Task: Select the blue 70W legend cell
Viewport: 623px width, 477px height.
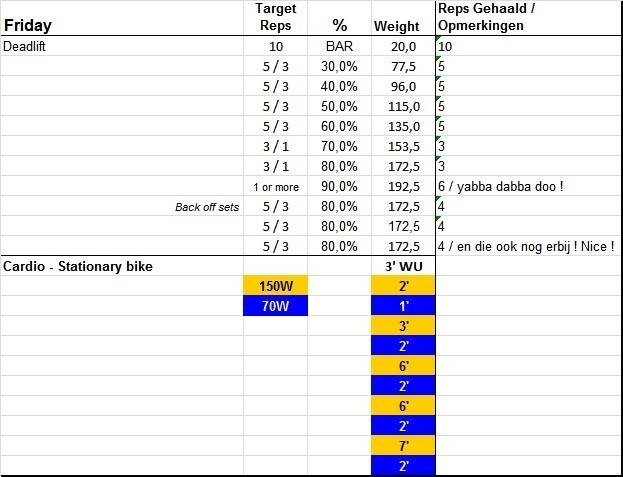Action: click(x=275, y=306)
